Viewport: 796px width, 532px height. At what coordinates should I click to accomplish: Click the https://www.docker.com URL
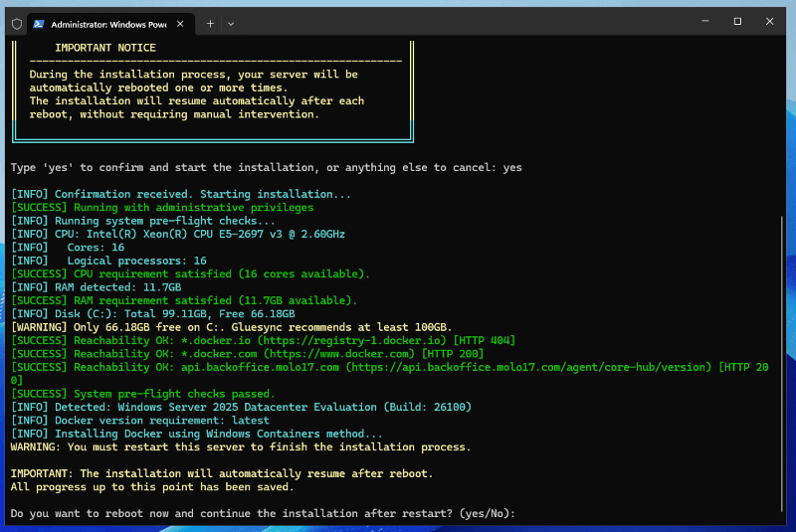339,354
